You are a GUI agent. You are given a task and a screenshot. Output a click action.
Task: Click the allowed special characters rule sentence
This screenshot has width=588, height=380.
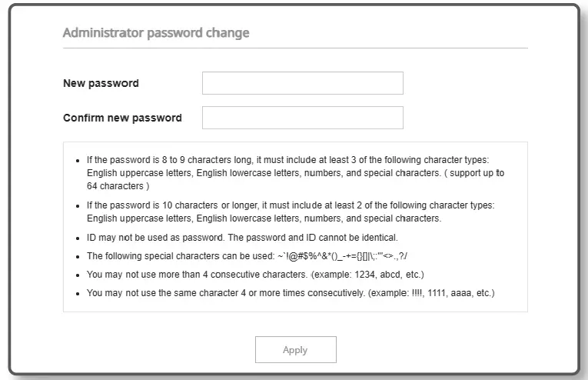(x=184, y=255)
